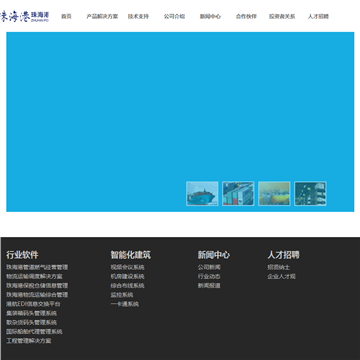Click the 珠海港 logo
Viewport: 360px width, 360px height.
(x=25, y=16)
